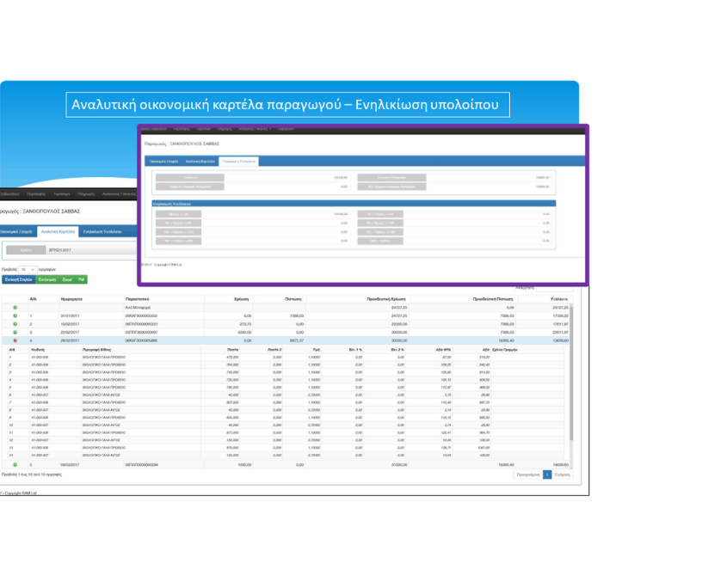727x588 pixels.
Task: Open Παραλαβές menu in back window navbar
Action: pyautogui.click(x=36, y=194)
